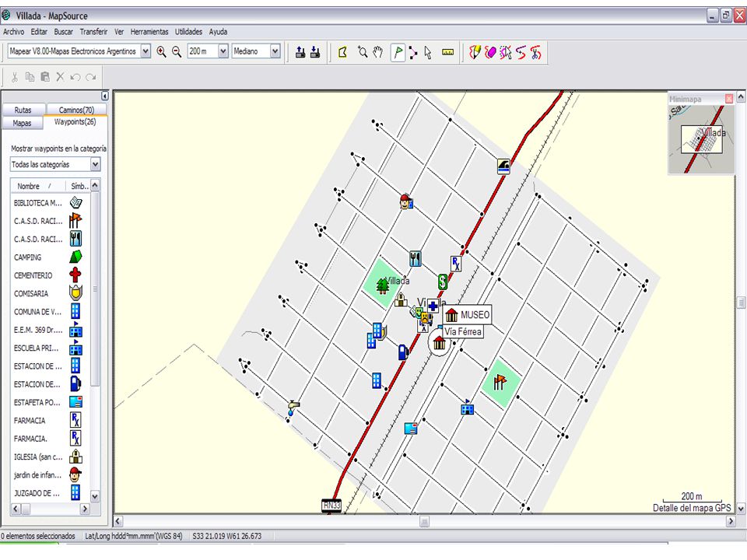Select the track divide scissors tool
The image size is (747, 560).
coord(536,52)
